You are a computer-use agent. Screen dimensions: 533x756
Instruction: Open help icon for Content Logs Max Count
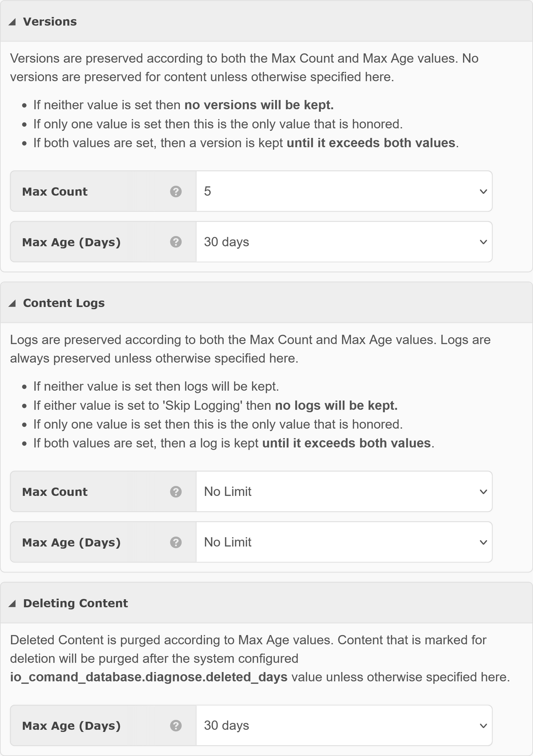click(x=176, y=492)
